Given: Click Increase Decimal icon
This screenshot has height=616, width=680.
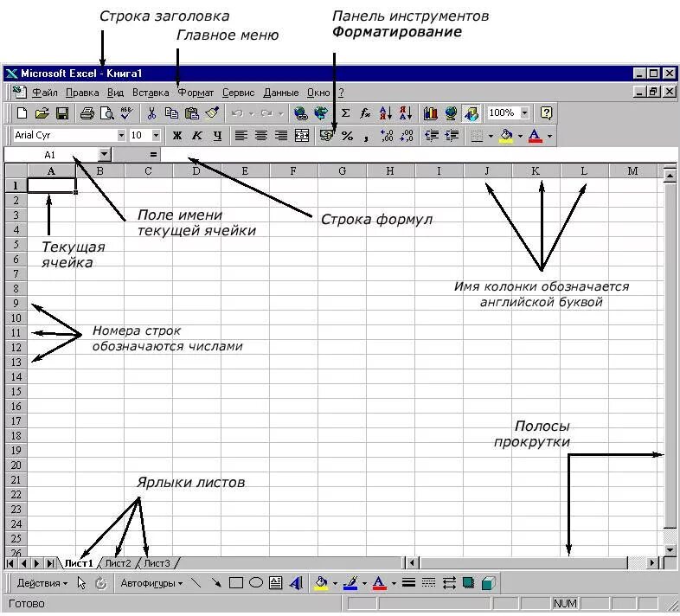Looking at the screenshot, I should click(387, 136).
